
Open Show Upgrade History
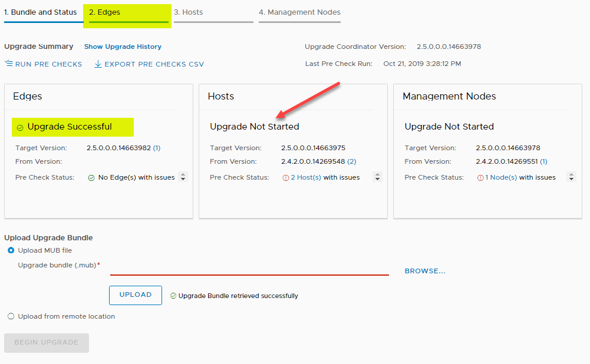123,47
